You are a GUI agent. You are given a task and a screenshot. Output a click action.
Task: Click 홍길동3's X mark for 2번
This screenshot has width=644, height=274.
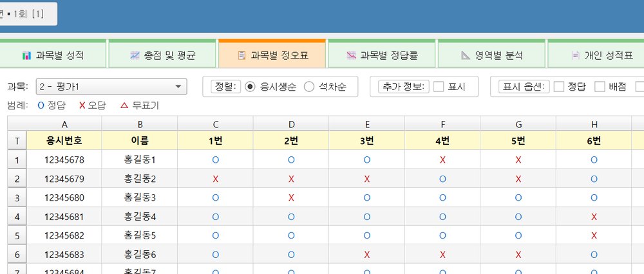(x=291, y=197)
